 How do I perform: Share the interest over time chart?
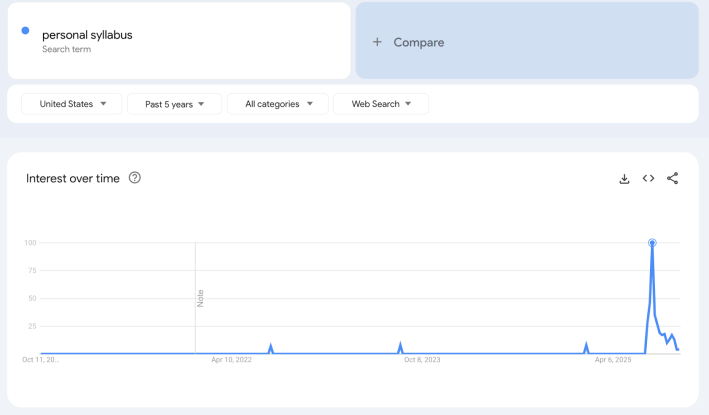672,179
